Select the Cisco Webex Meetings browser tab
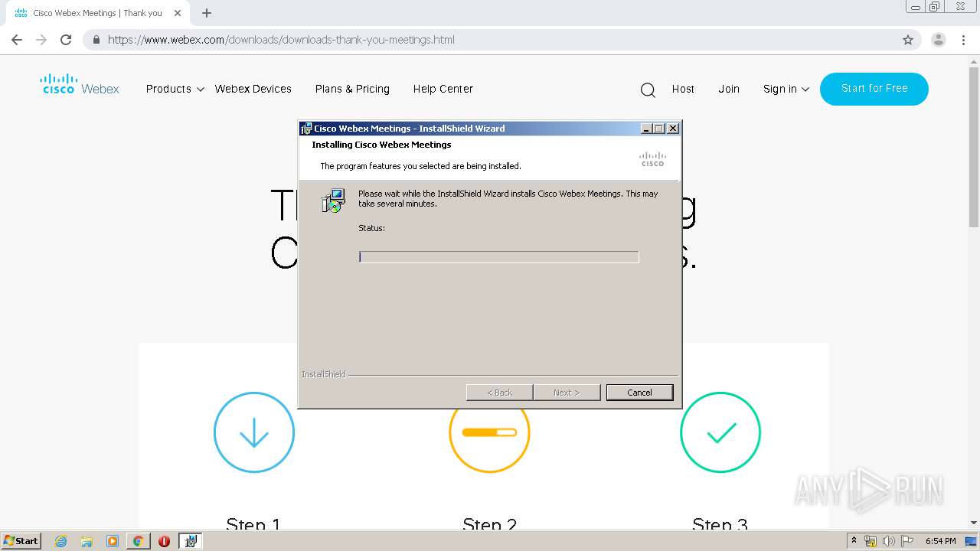The height and width of the screenshot is (551, 980). [x=97, y=13]
